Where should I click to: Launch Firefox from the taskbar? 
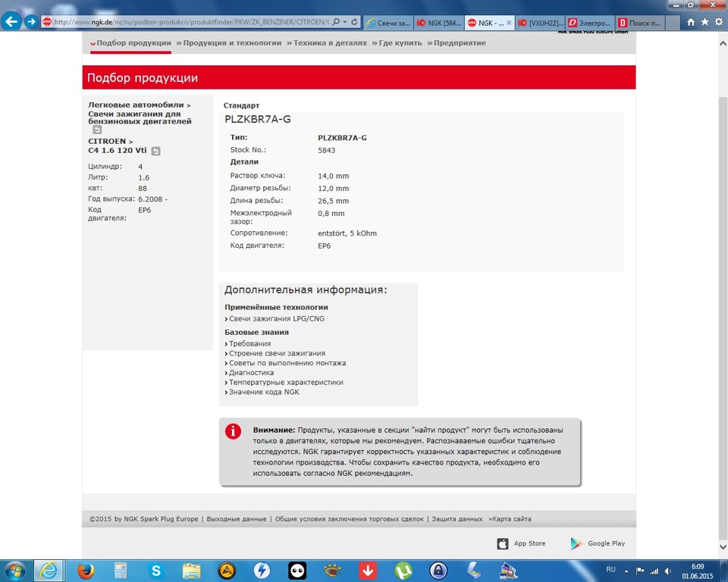(86, 571)
